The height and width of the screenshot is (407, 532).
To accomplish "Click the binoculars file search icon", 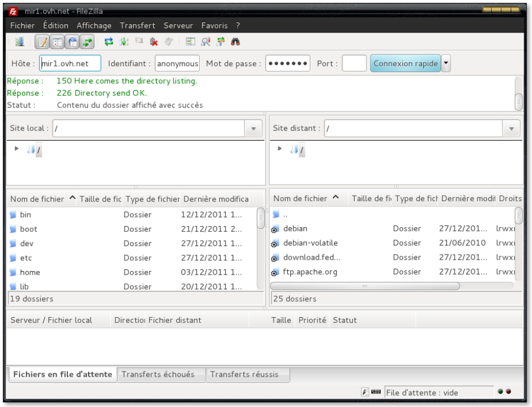I will click(x=235, y=41).
